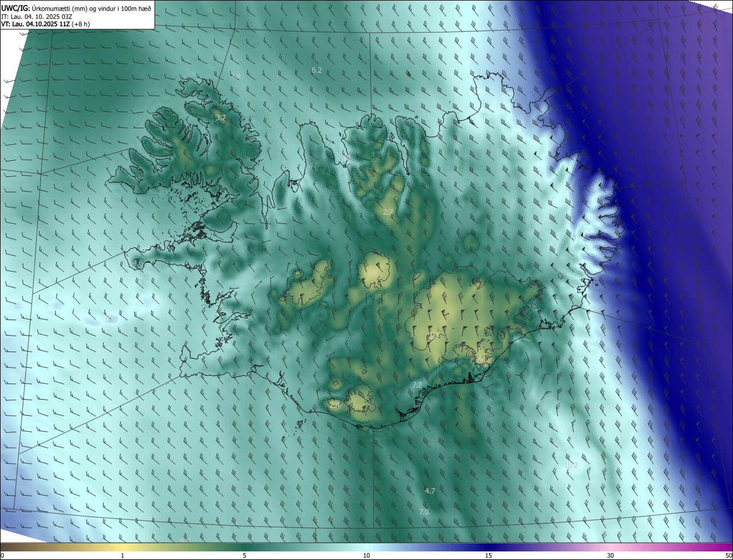
Task: Click the colour scale tick label 30
Action: tap(610, 555)
